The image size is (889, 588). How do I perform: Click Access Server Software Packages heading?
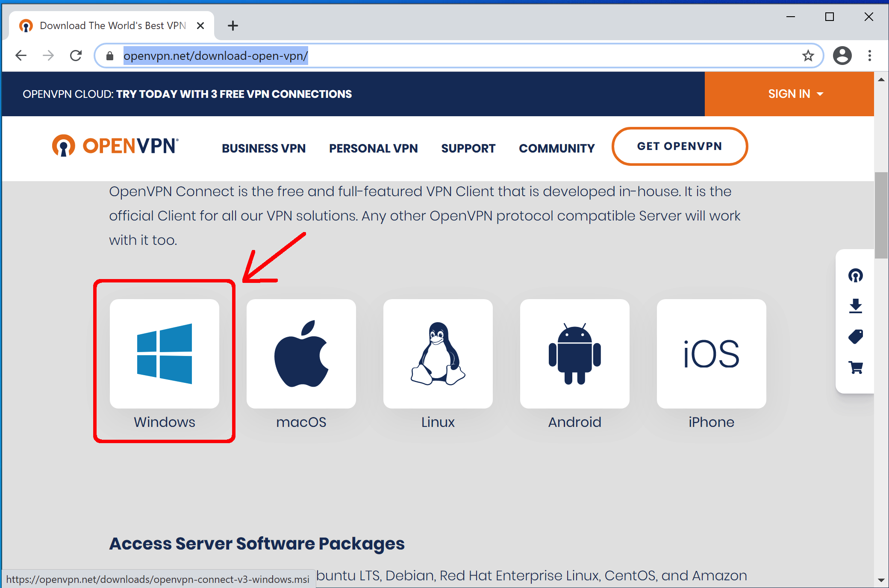coord(257,544)
